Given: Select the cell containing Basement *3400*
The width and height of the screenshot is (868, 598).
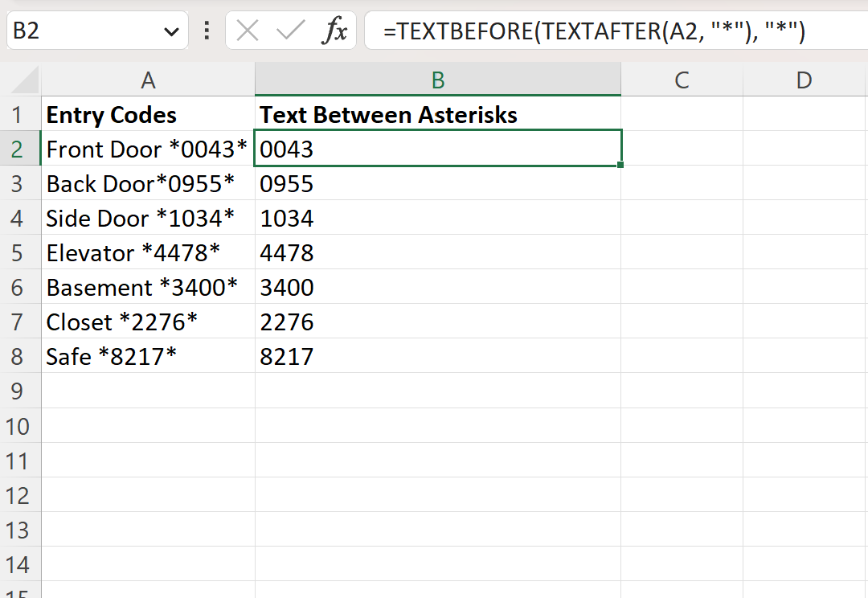Looking at the screenshot, I should [x=148, y=288].
